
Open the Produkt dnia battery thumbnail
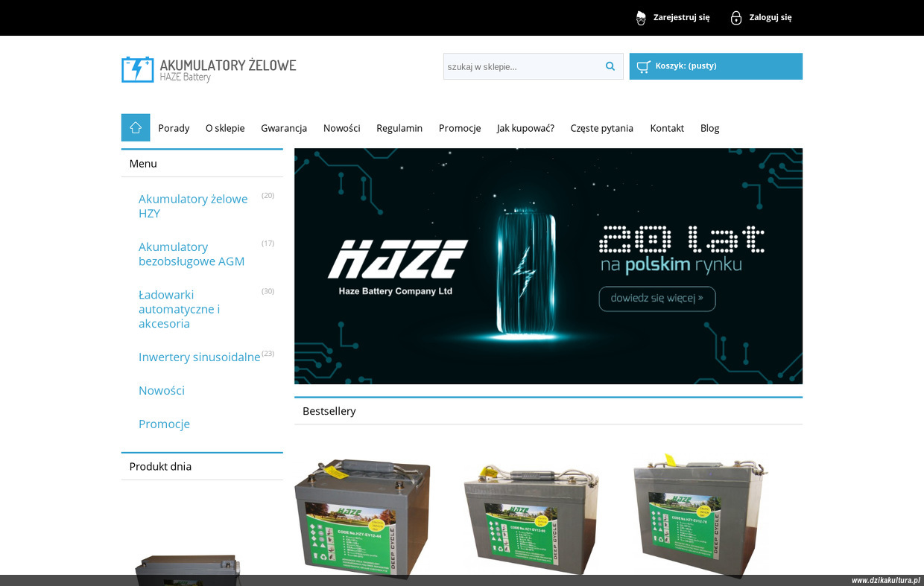[188, 569]
